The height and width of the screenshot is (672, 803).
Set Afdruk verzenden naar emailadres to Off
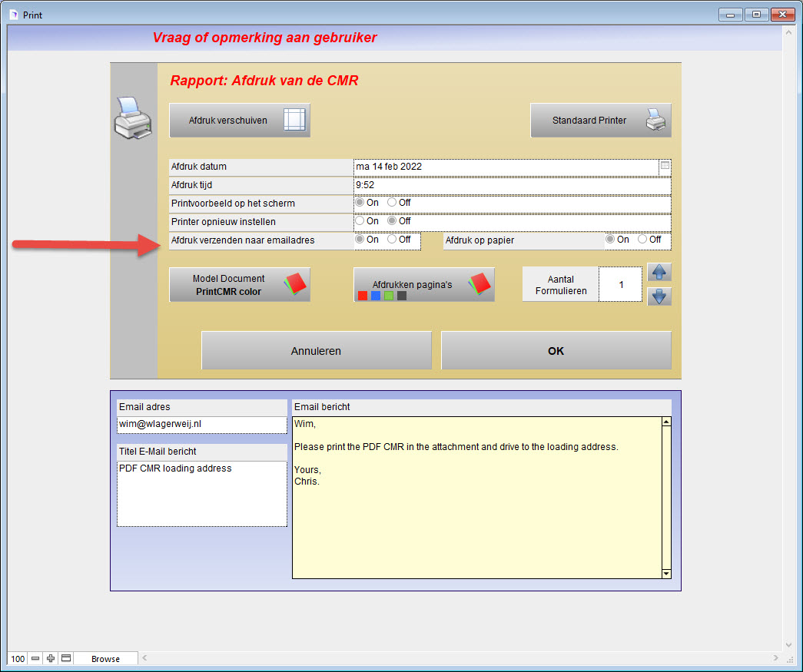(x=393, y=240)
